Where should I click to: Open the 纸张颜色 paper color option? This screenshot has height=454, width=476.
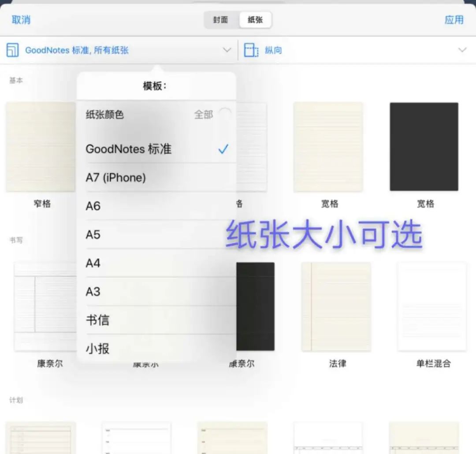click(x=156, y=115)
